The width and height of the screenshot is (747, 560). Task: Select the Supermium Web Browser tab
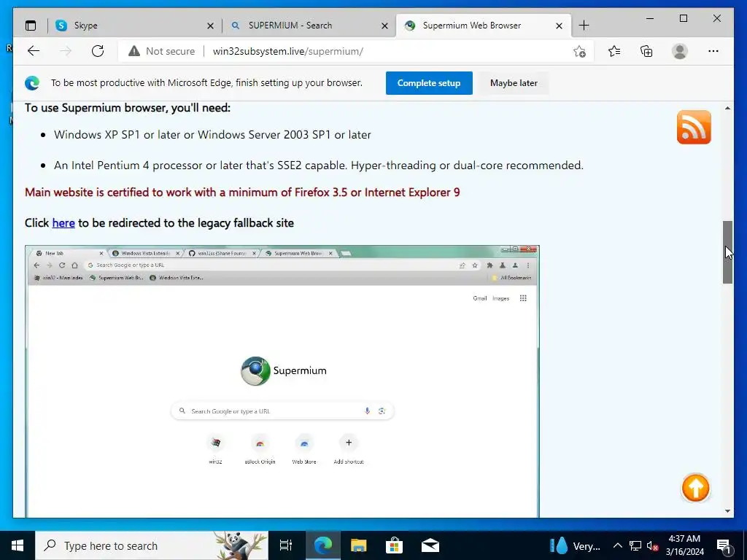483,26
